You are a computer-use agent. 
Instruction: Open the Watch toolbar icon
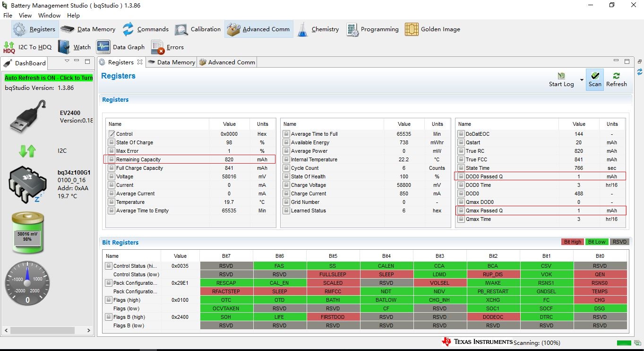click(x=64, y=47)
